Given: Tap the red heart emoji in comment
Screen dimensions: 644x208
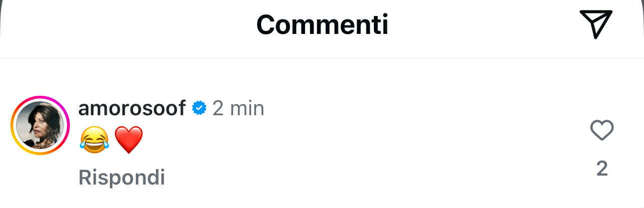Looking at the screenshot, I should 129,140.
